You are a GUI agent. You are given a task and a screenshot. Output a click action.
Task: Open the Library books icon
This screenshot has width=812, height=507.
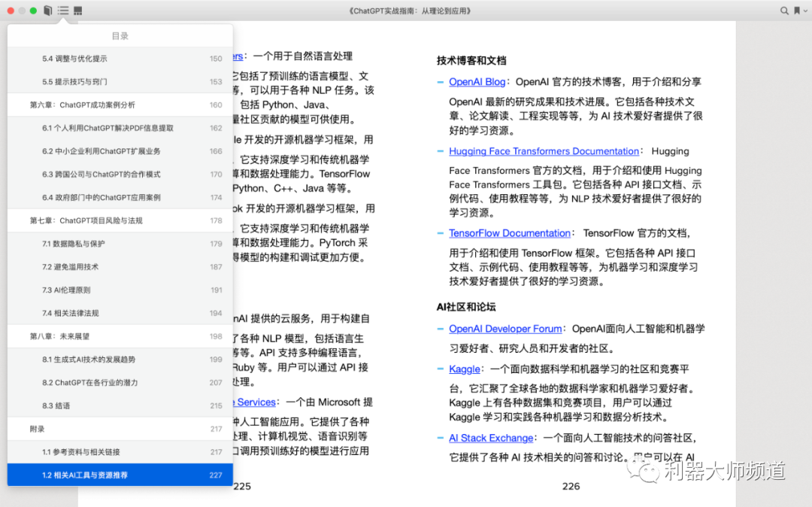[48, 11]
